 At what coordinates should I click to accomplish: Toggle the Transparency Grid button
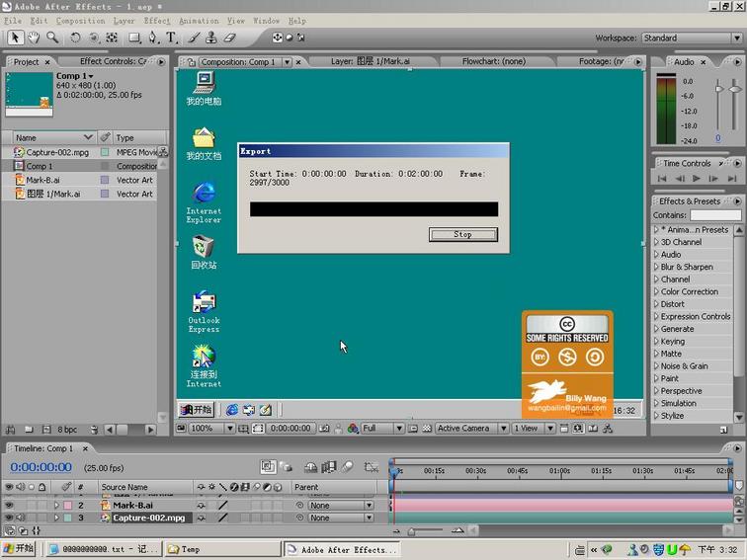427,429
